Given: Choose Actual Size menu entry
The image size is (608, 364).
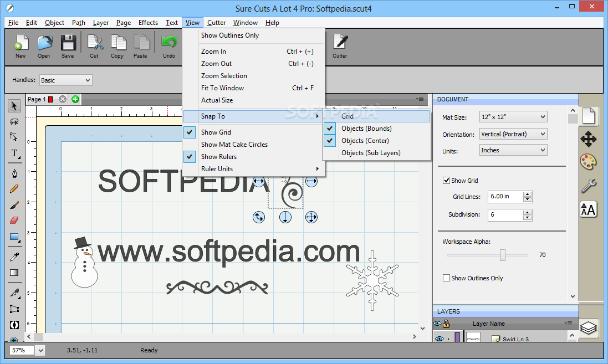Looking at the screenshot, I should coord(254,100).
